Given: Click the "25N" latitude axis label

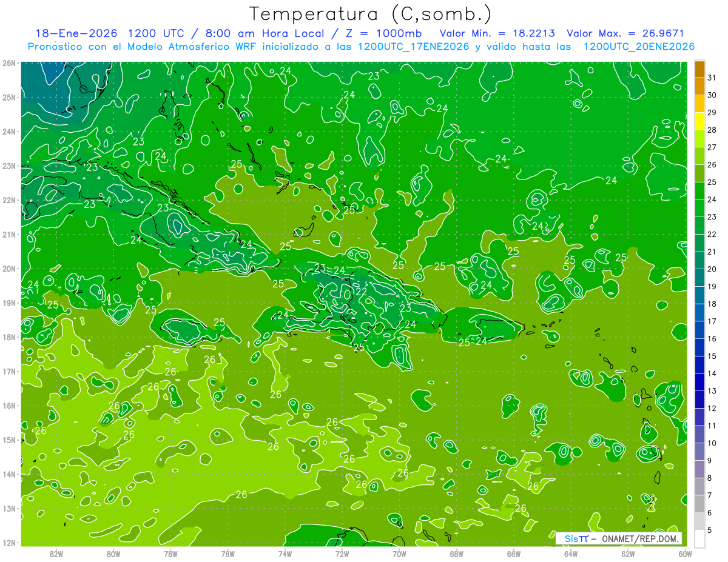Looking at the screenshot, I should coord(9,97).
